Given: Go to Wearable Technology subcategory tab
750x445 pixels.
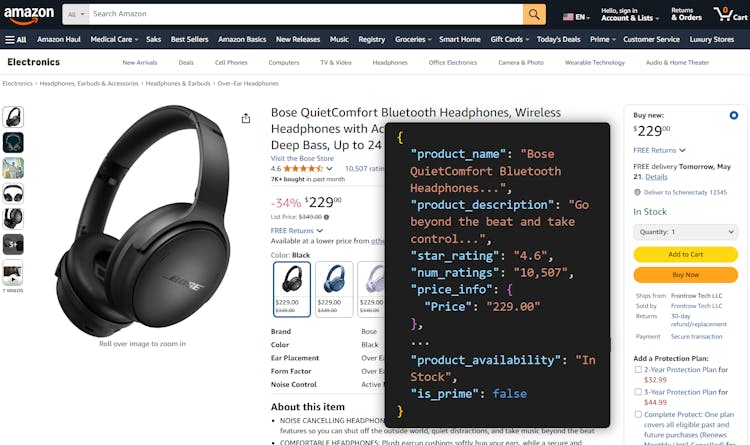Looking at the screenshot, I should click(x=595, y=63).
